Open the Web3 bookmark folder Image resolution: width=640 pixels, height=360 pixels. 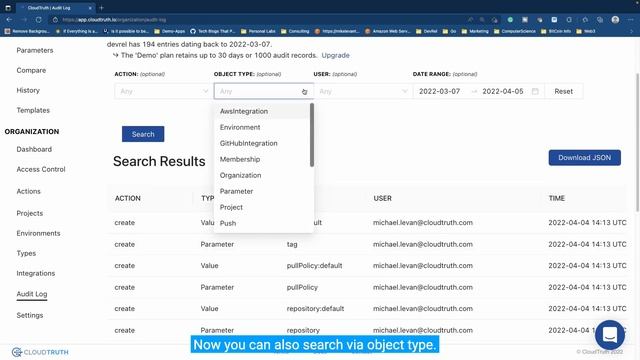(586, 31)
